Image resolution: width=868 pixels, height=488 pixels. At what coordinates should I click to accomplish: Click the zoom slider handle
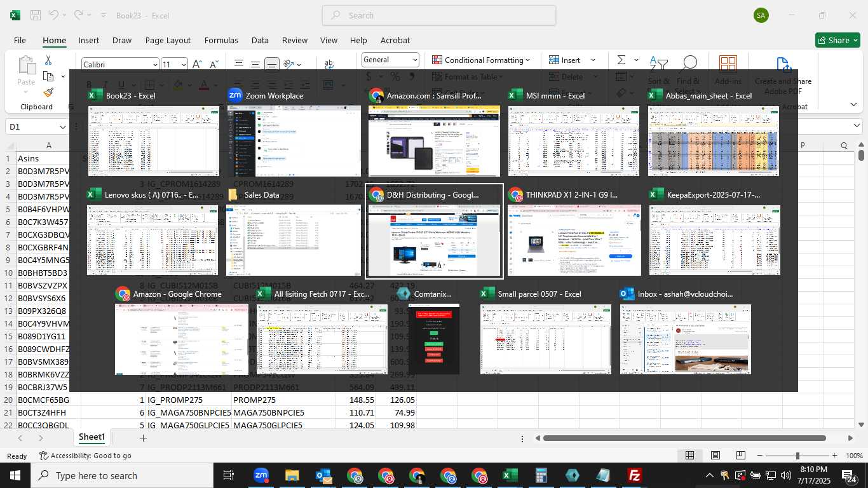(x=797, y=456)
